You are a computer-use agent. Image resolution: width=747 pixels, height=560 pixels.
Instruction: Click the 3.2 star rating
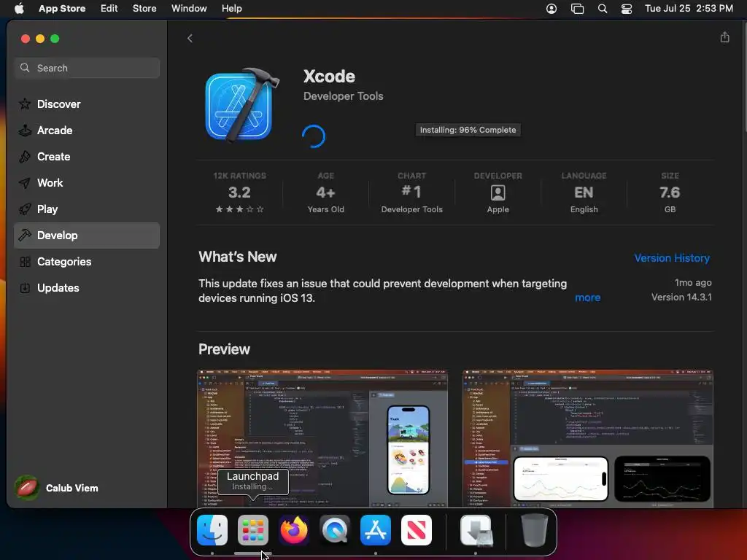239,192
